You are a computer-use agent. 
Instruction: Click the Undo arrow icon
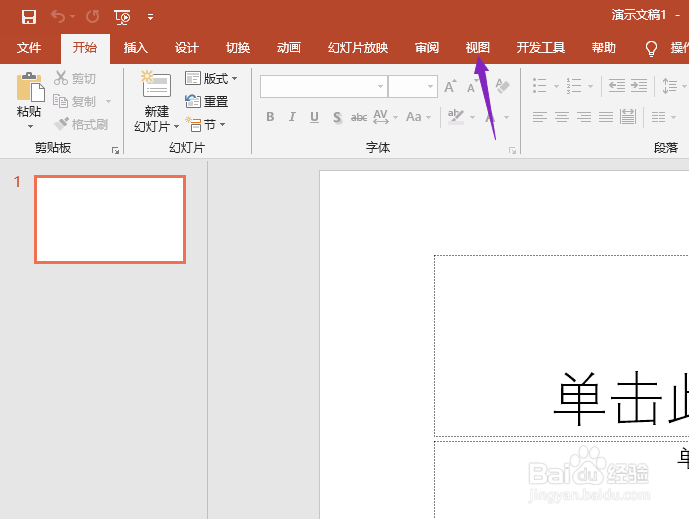[58, 16]
